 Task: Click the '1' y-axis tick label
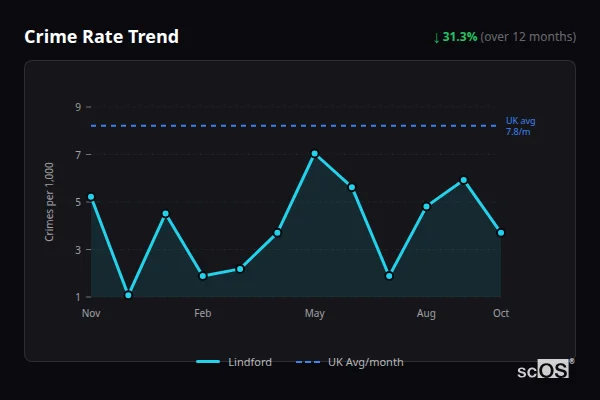pos(78,297)
